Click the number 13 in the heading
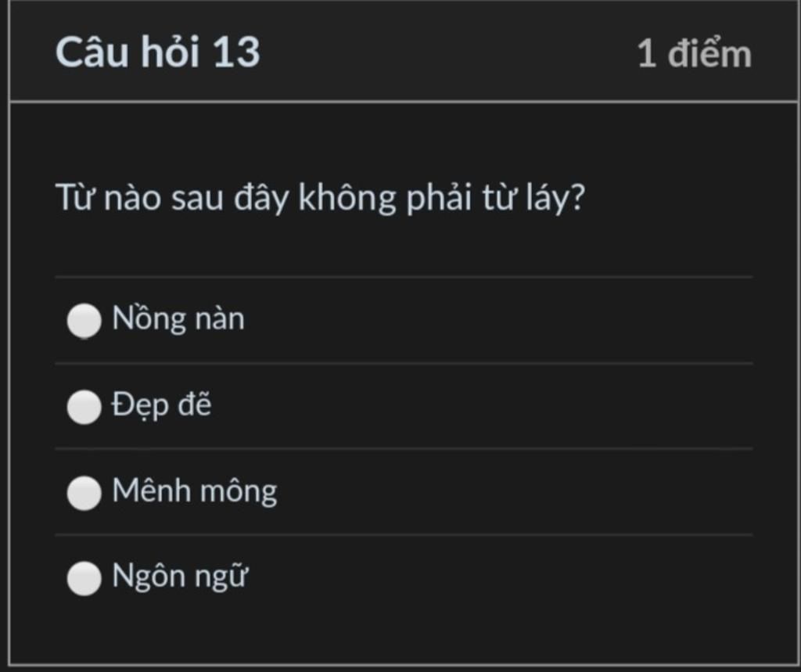This screenshot has width=801, height=672. coord(235,52)
